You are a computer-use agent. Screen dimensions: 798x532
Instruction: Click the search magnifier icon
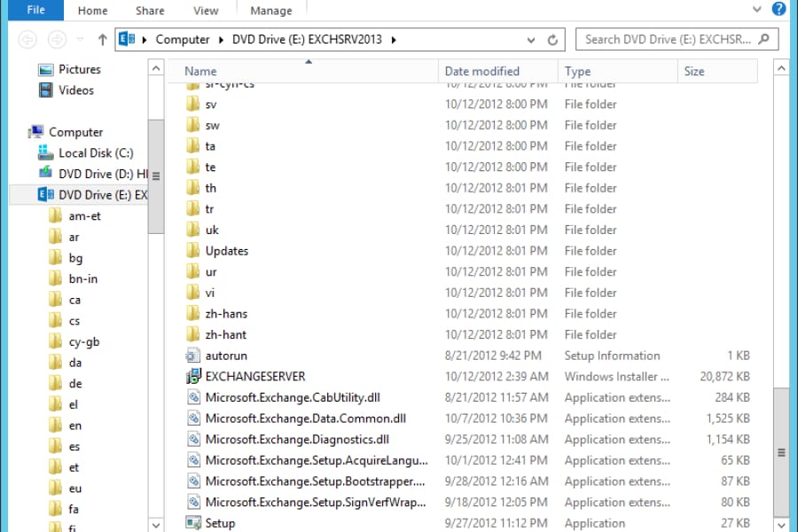pyautogui.click(x=763, y=39)
